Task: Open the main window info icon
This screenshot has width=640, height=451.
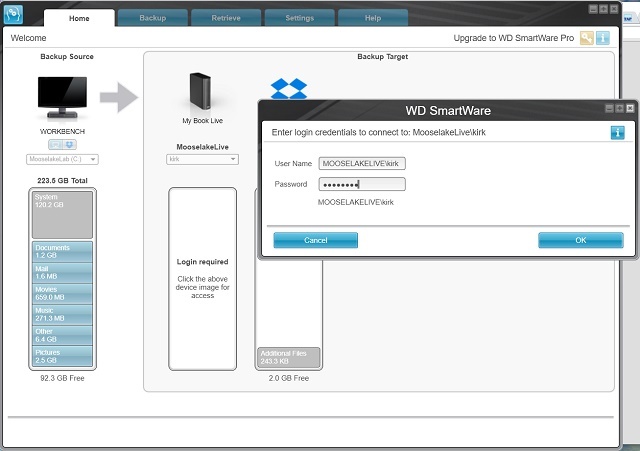Action: pos(603,38)
